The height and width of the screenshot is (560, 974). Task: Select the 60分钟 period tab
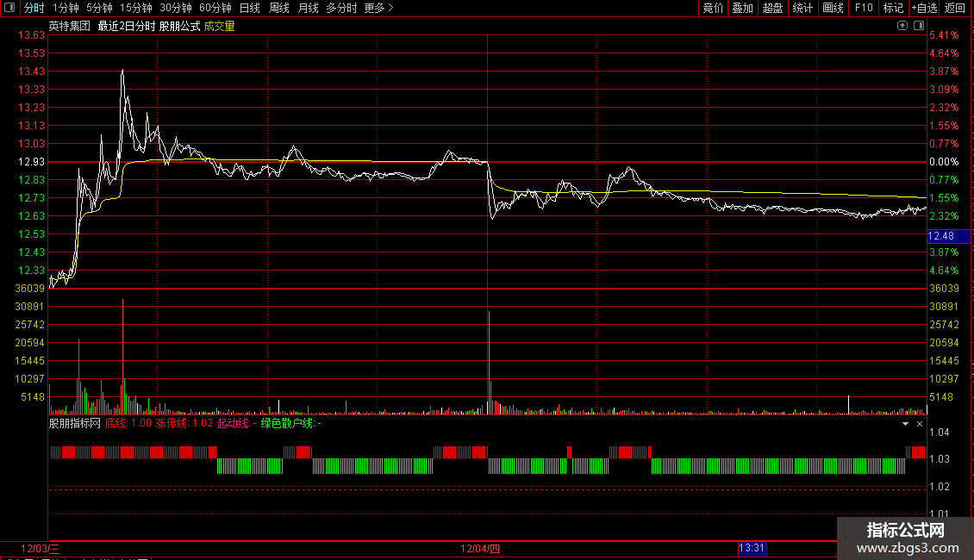pyautogui.click(x=215, y=8)
